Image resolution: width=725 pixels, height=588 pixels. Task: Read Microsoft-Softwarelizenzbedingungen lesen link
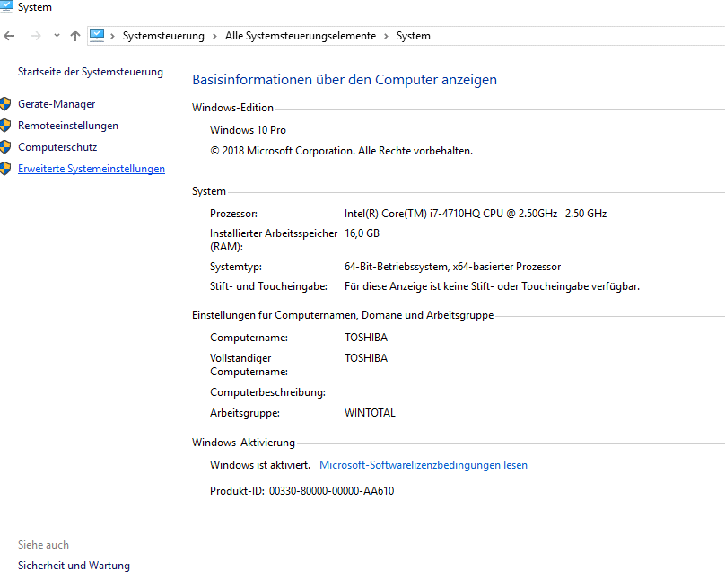[x=424, y=465]
